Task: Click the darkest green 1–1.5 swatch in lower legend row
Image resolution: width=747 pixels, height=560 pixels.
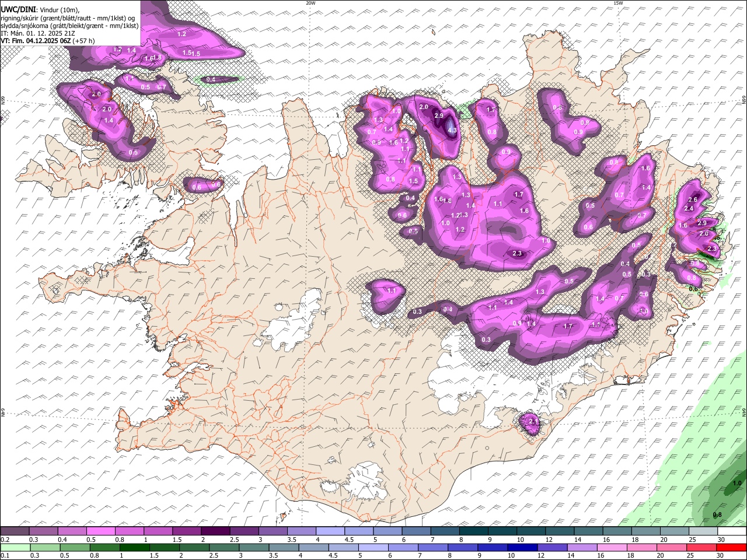Action: click(x=135, y=548)
